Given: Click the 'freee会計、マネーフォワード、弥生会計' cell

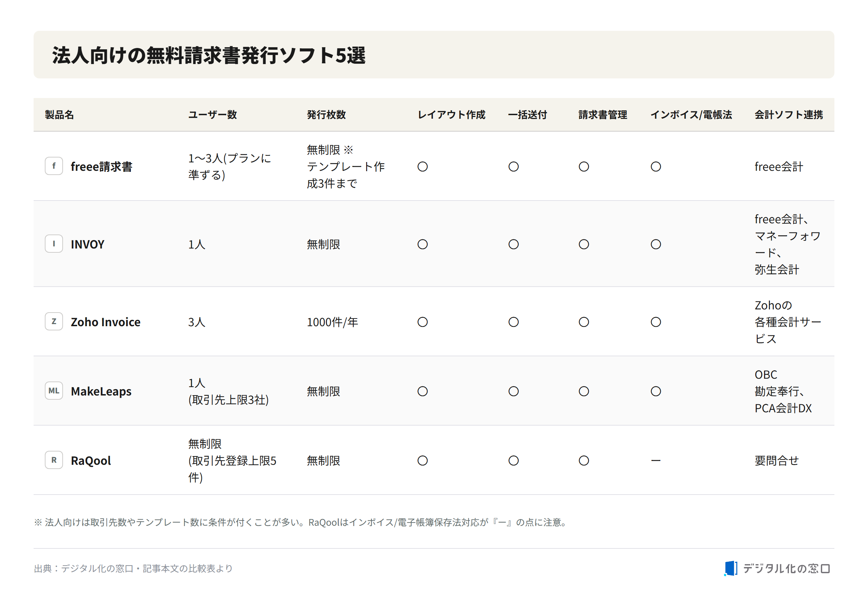Looking at the screenshot, I should pyautogui.click(x=787, y=245).
